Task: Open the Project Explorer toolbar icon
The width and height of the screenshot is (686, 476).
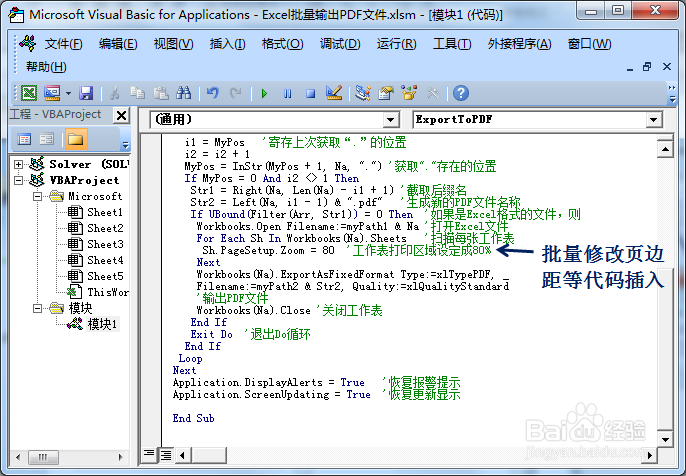Action: (x=363, y=93)
